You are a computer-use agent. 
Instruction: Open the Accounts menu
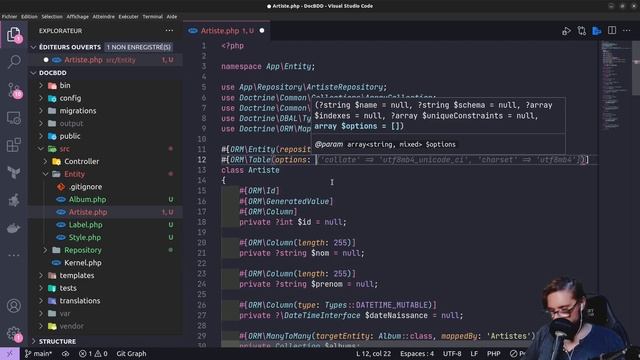click(14, 306)
